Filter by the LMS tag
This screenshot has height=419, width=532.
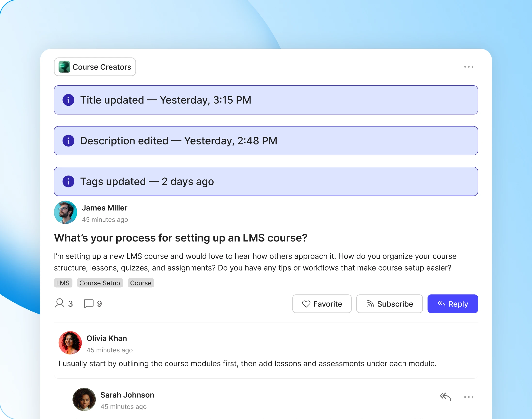63,283
